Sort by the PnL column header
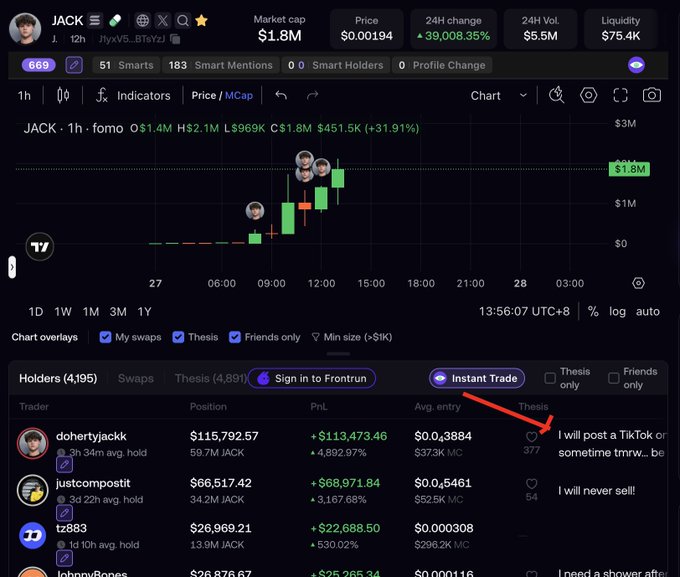The height and width of the screenshot is (577, 680). [319, 407]
